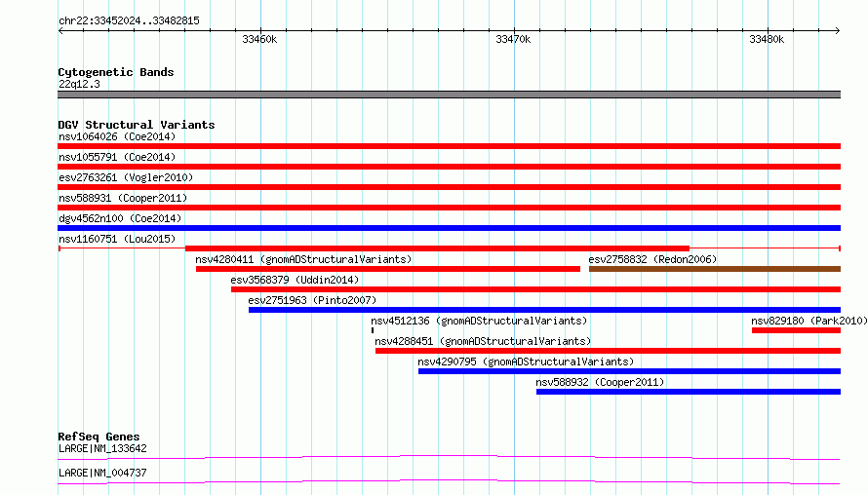
Task: Select the thick red bar of nsv1160751
Action: (x=437, y=248)
